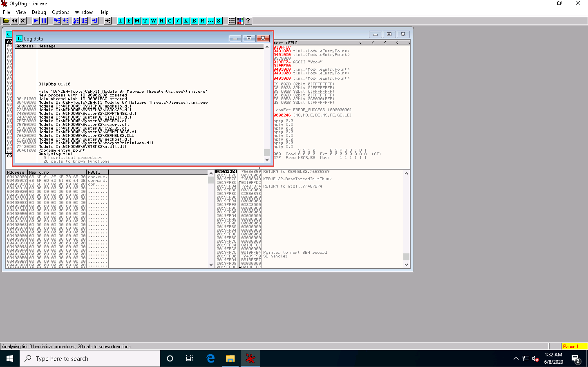The image size is (588, 367).
Task: Open appearance options colored grid icon
Action: [240, 20]
